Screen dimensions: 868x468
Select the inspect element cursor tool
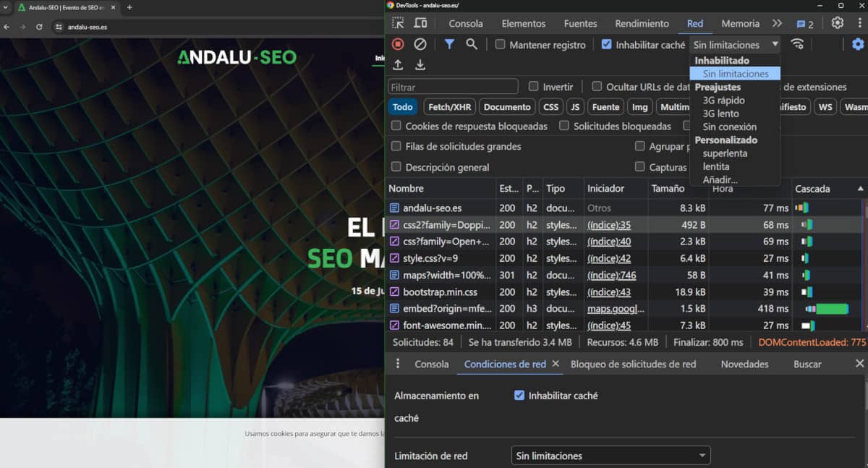396,23
